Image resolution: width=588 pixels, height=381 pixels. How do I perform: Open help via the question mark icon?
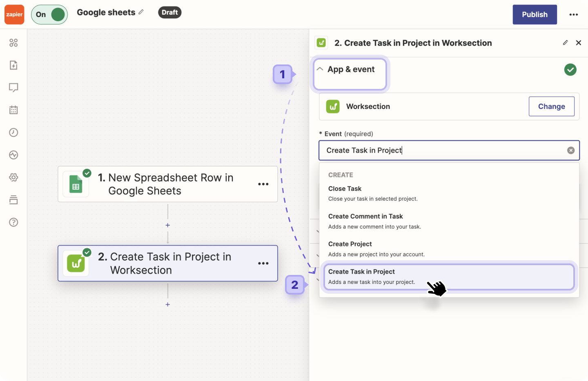click(13, 222)
